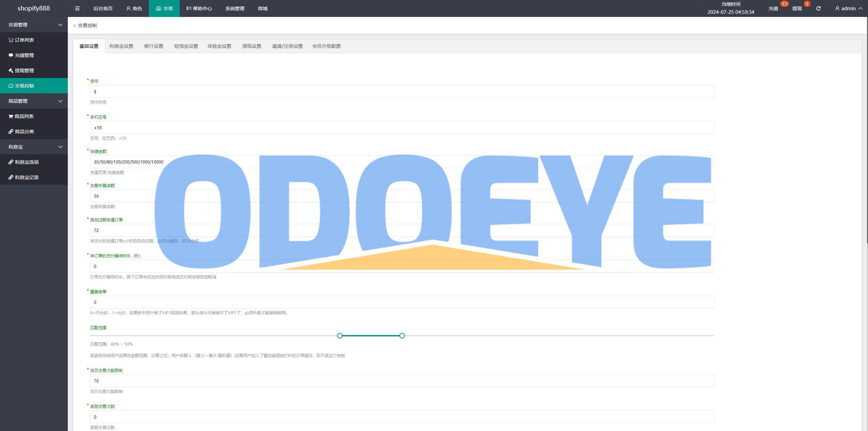Open the 商城 top menu
Image resolution: width=868 pixels, height=431 pixels.
(263, 8)
